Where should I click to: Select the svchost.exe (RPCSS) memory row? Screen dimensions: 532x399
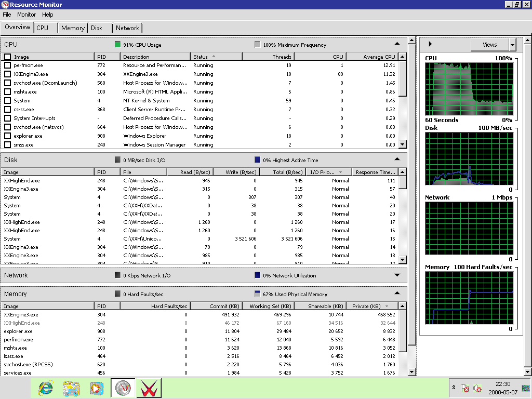(x=199, y=364)
